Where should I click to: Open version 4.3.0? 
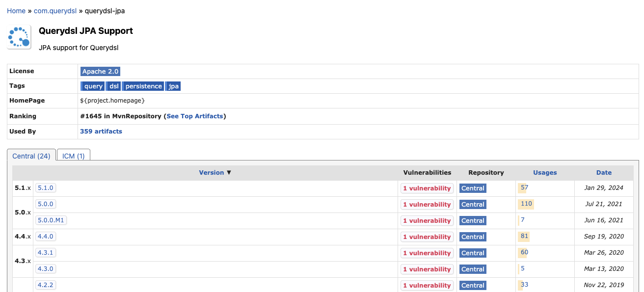pos(46,269)
